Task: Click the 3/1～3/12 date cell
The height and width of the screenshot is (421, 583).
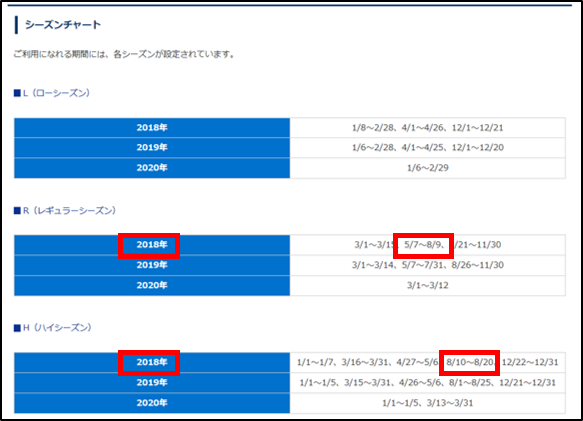Action: click(x=428, y=285)
